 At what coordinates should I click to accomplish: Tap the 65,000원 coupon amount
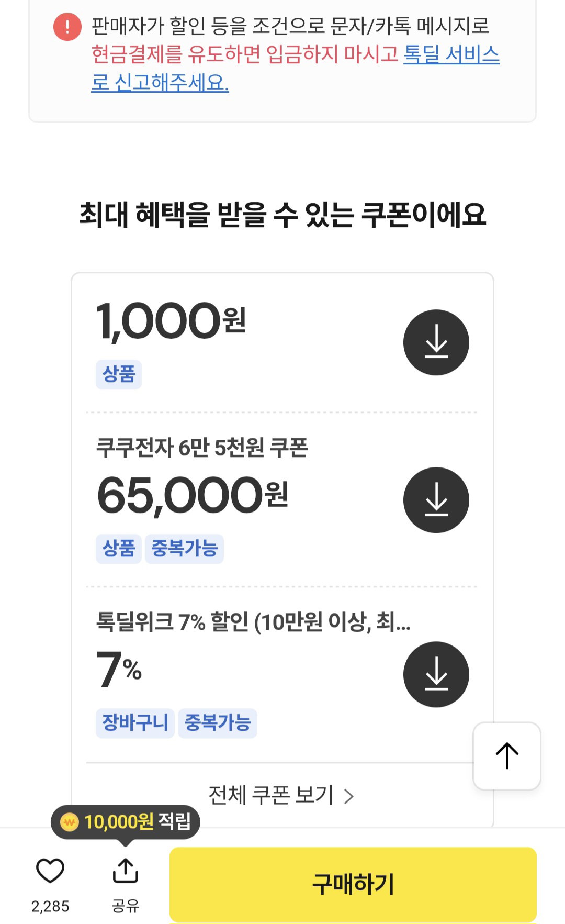point(193,495)
